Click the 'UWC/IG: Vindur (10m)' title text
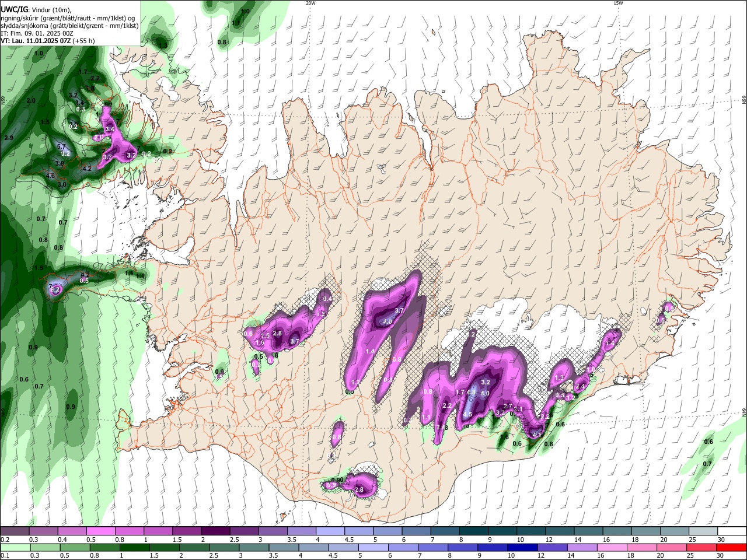 click(36, 9)
